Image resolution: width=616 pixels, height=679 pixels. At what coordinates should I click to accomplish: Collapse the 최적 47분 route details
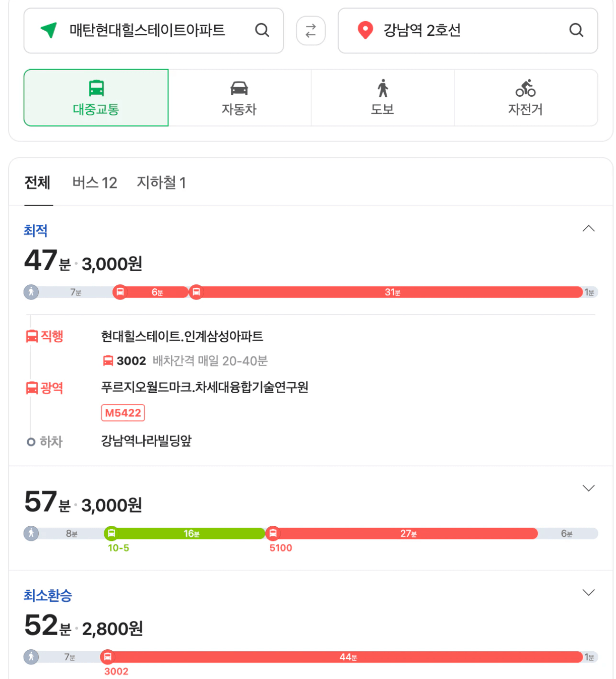(x=588, y=229)
